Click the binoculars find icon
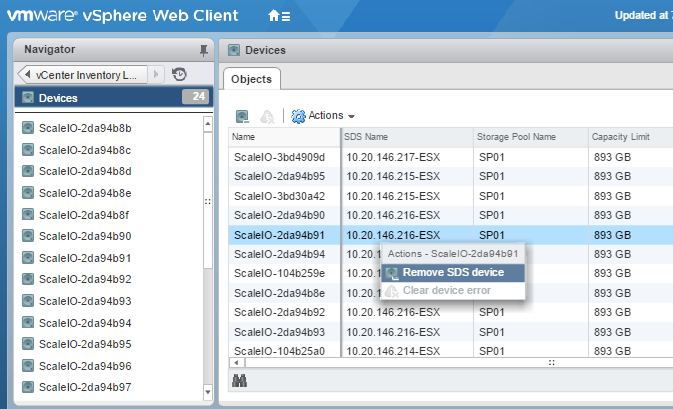 click(240, 380)
